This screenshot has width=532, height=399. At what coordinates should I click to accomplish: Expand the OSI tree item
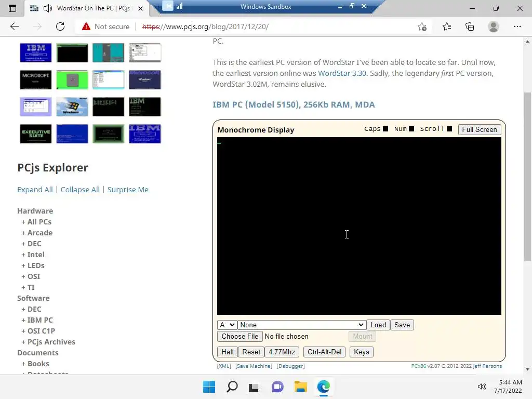coord(31,276)
